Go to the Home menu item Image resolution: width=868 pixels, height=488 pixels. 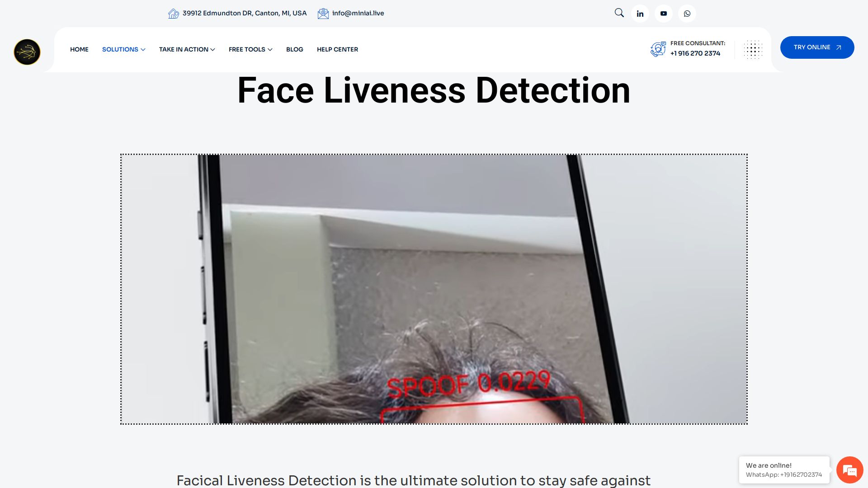pyautogui.click(x=79, y=49)
